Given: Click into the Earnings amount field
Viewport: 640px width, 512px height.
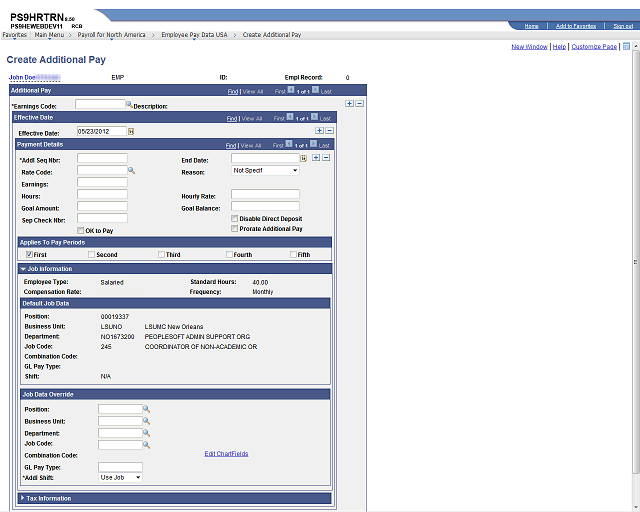Looking at the screenshot, I should 102,183.
